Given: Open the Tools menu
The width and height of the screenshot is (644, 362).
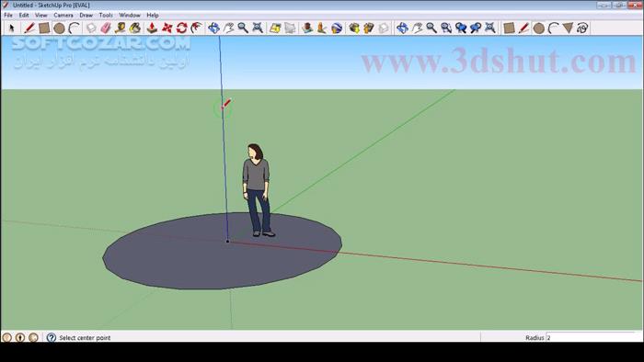Looking at the screenshot, I should coord(106,16).
